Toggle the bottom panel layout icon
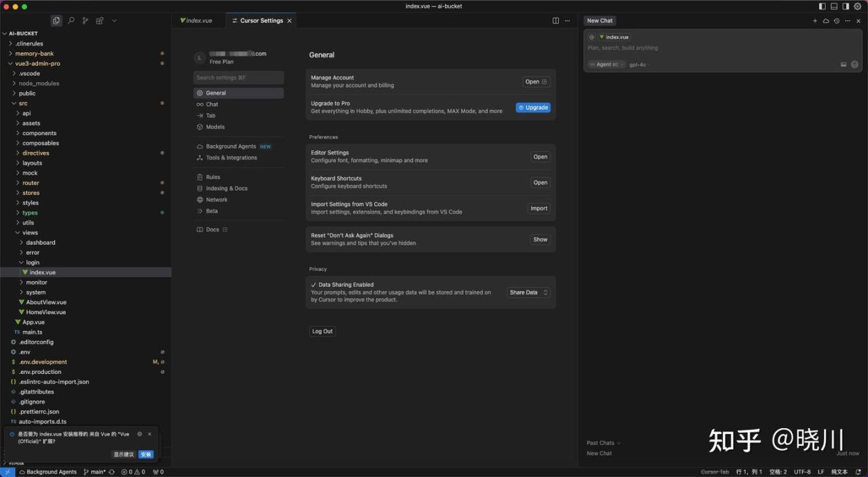The width and height of the screenshot is (868, 477). pos(834,6)
